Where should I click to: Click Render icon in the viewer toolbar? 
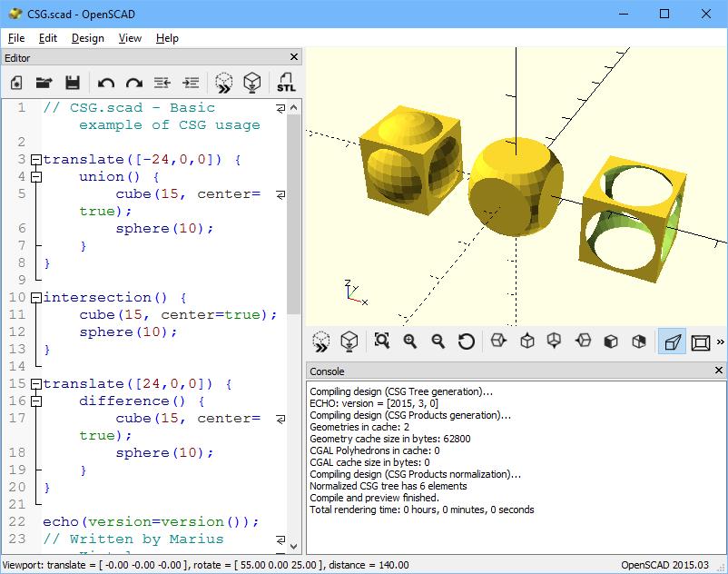pyautogui.click(x=349, y=341)
